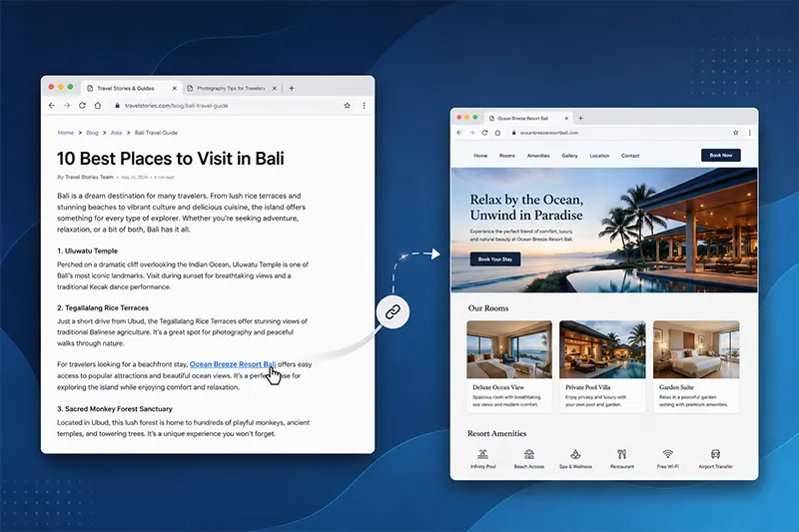Screen dimensions: 799x532
Task: Click home icon in Ocean Breeze browser toolbar
Action: coord(497,133)
